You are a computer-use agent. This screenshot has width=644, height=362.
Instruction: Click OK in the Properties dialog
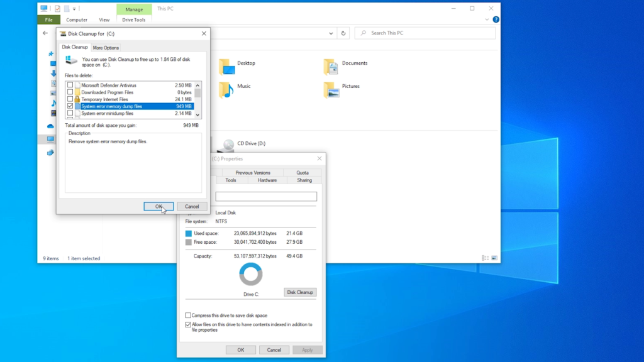pyautogui.click(x=241, y=350)
